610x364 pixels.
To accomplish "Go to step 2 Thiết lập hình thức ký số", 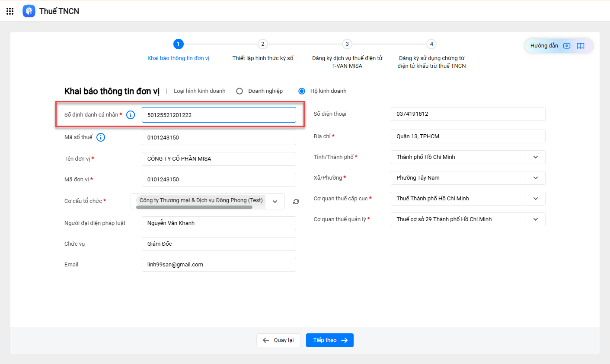I will (262, 44).
